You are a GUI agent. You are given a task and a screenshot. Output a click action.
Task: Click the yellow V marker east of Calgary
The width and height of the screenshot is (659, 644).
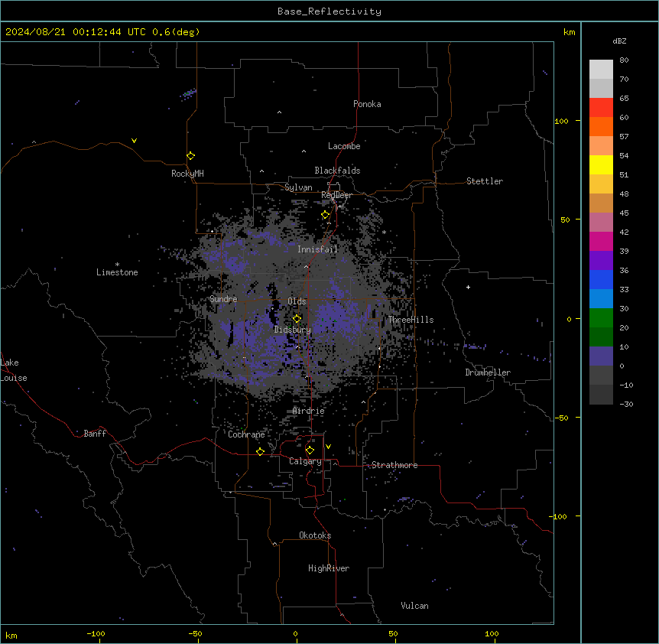tap(328, 447)
